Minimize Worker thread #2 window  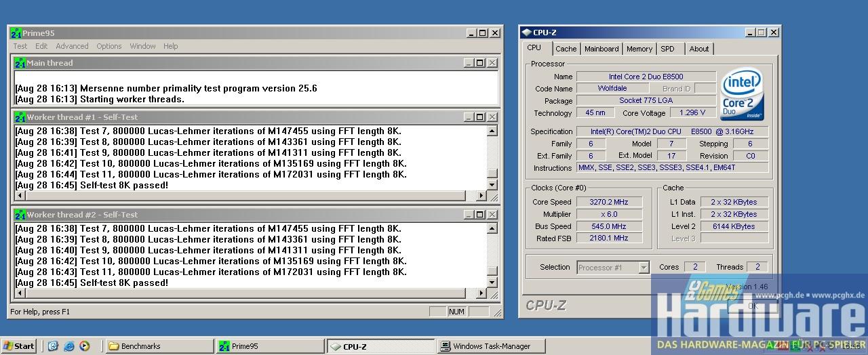coord(469,215)
